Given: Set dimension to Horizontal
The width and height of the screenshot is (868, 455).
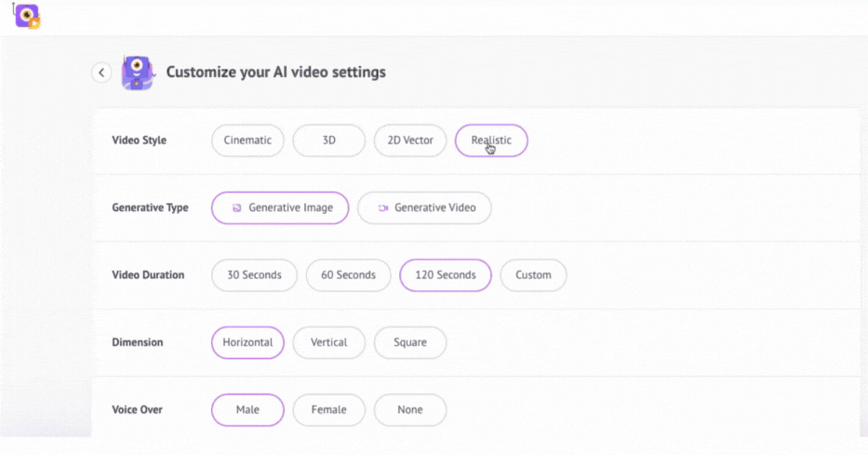Looking at the screenshot, I should pyautogui.click(x=247, y=342).
